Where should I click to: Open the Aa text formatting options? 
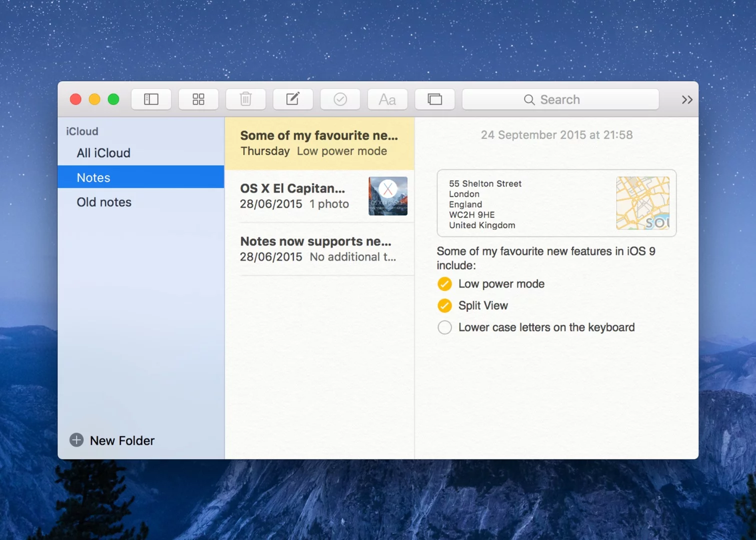point(387,99)
